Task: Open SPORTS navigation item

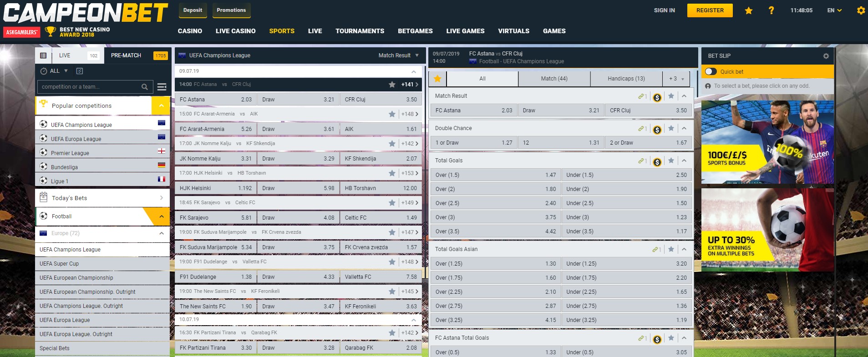Action: coord(282,31)
